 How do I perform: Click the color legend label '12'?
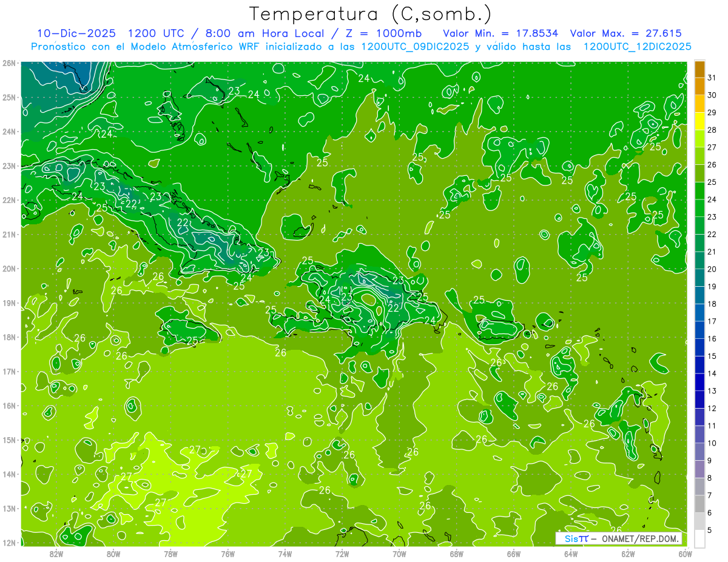click(712, 408)
